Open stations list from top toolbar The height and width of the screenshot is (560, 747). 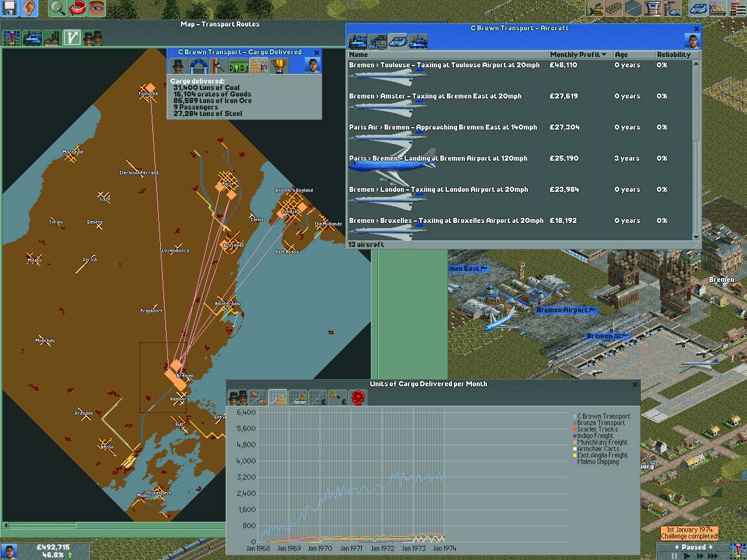tap(717, 8)
